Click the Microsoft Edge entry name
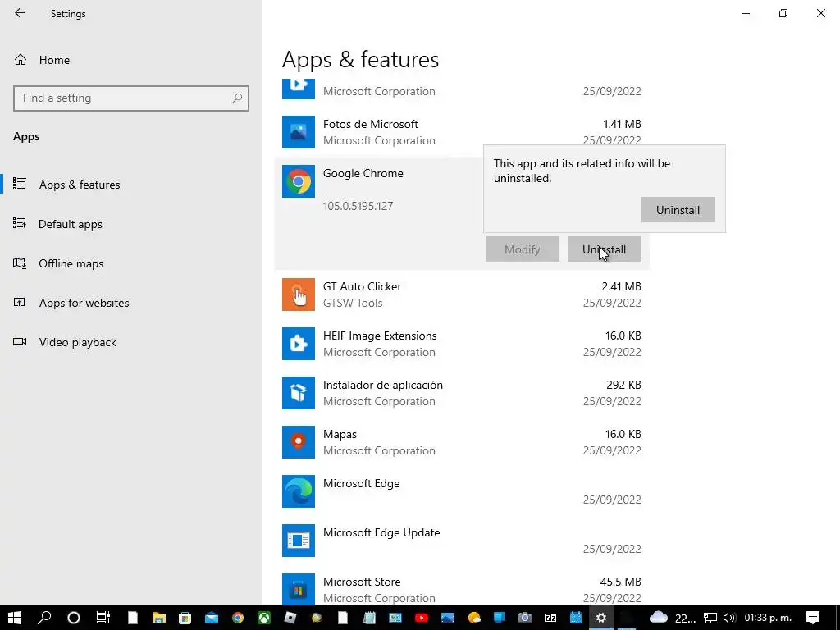 click(x=361, y=483)
